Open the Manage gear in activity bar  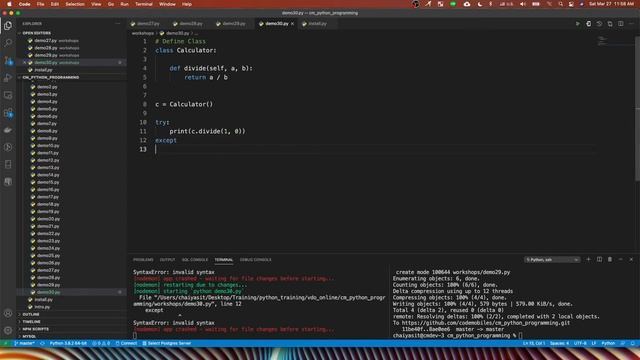click(8, 330)
